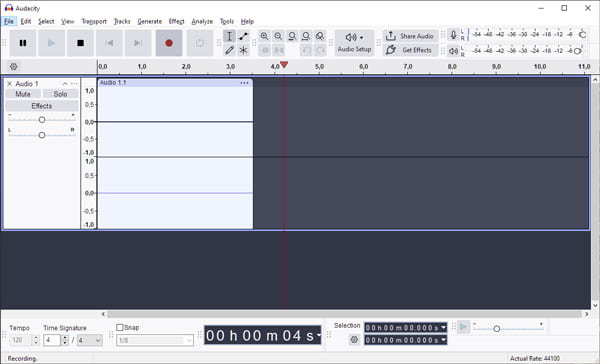Click the Zoom Toggle icon

(320, 36)
